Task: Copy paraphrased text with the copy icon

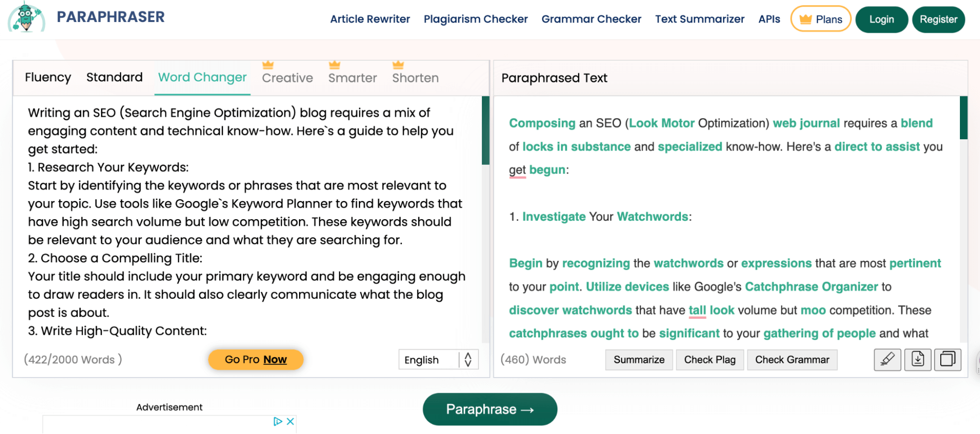Action: coord(948,360)
